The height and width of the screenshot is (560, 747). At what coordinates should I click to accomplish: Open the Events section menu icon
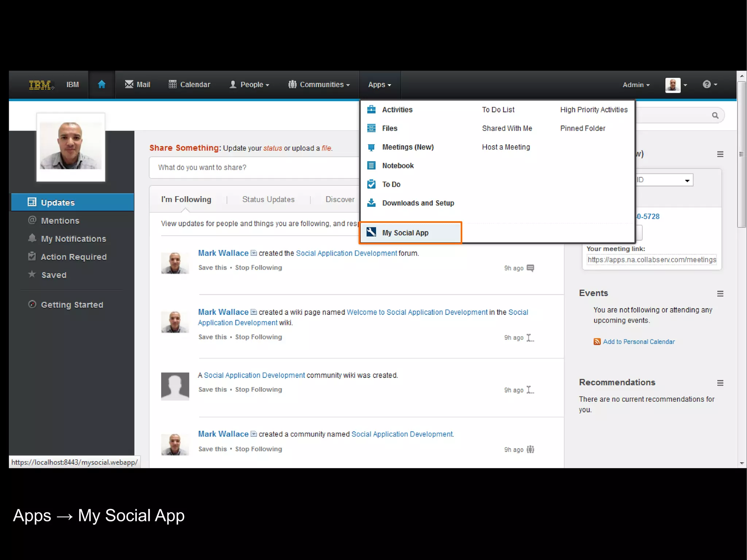(x=720, y=294)
